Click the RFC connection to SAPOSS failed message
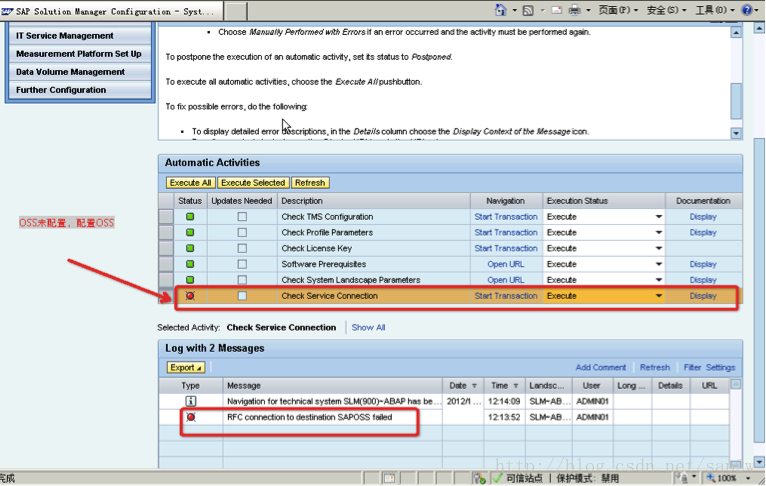The width and height of the screenshot is (766, 486). 309,417
